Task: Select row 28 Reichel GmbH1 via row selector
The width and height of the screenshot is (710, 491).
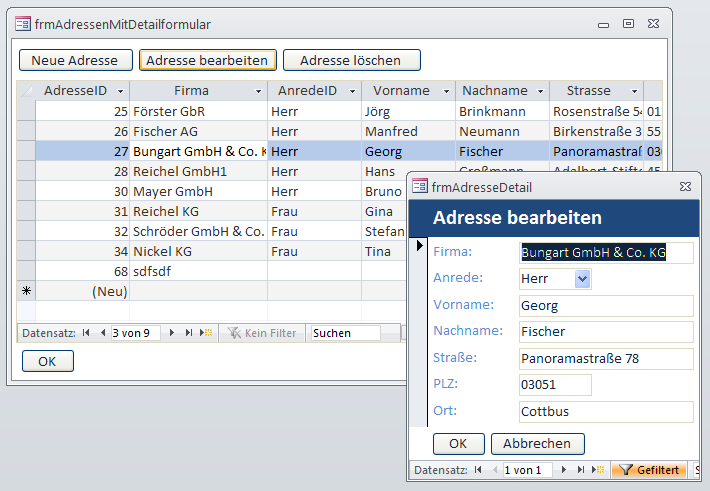Action: (x=26, y=171)
